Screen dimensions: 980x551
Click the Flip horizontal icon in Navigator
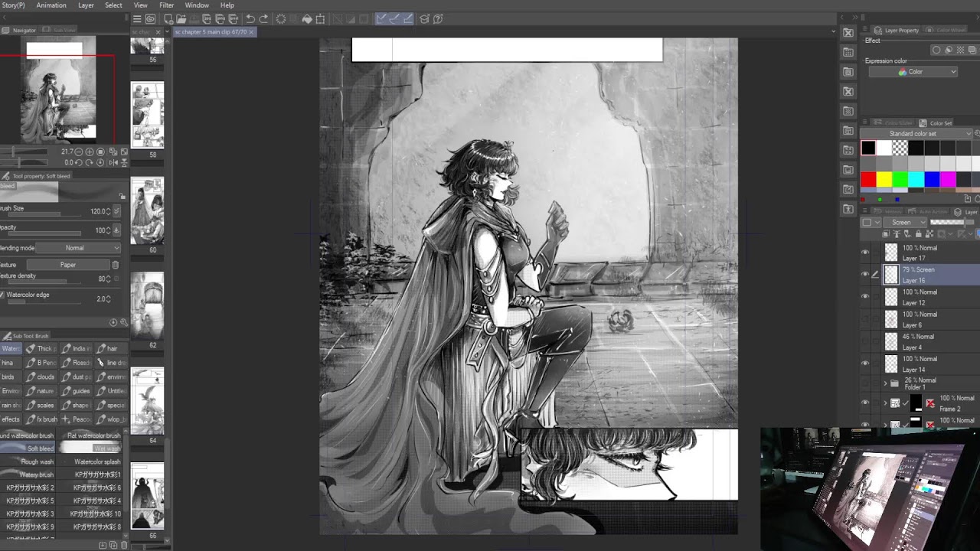click(113, 162)
